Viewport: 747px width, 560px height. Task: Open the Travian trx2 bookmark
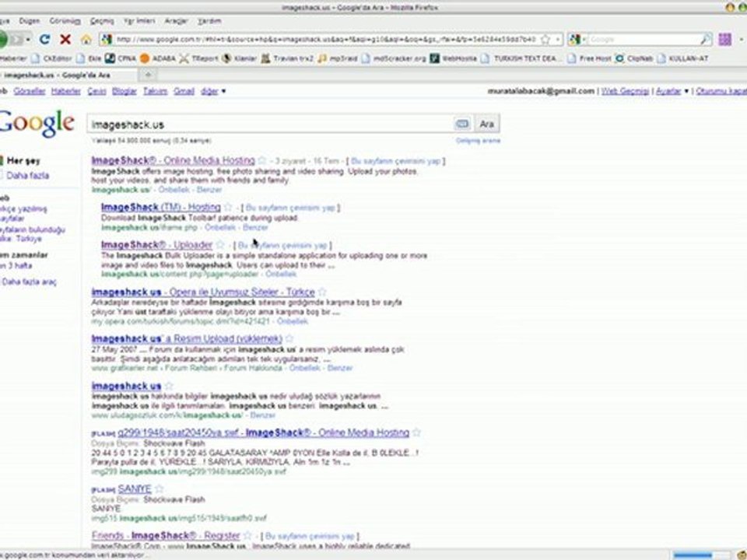pos(287,58)
